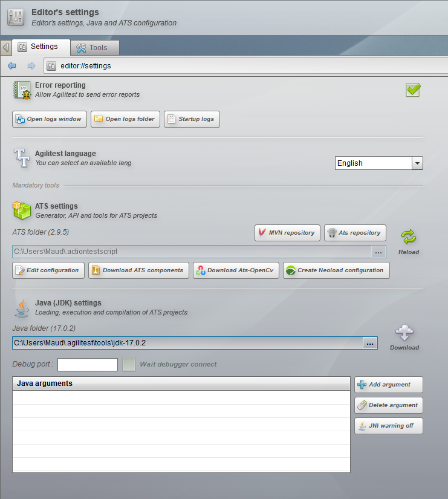
Task: Click Download Ats-OpenCv
Action: pos(236,270)
